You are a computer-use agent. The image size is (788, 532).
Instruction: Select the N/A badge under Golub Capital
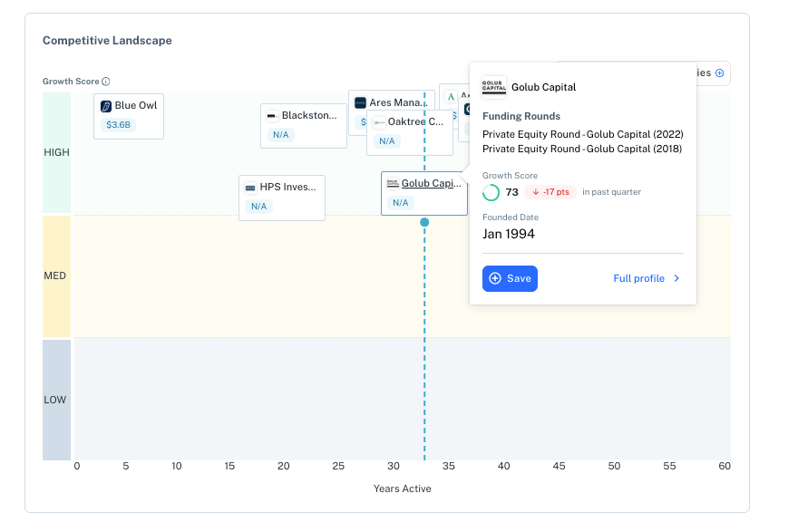pos(401,202)
